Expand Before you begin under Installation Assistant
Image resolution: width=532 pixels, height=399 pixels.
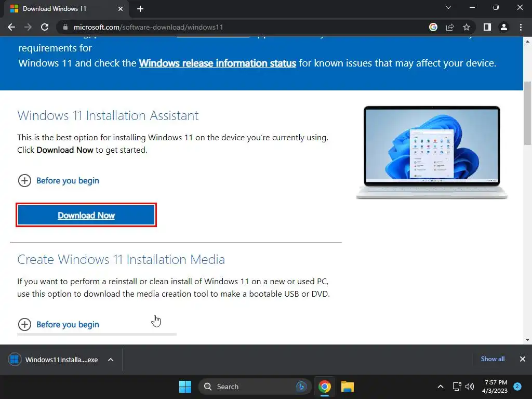(x=58, y=180)
